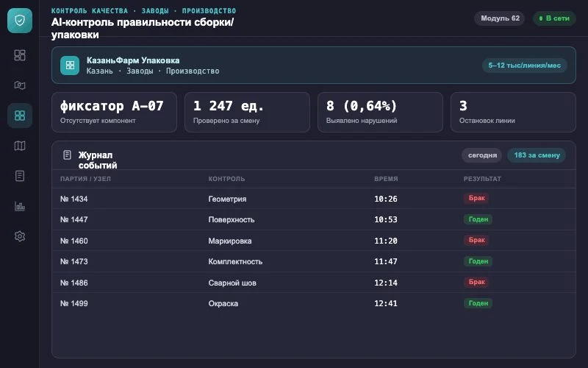Click the 10:26 time value
This screenshot has height=368, width=588.
pyautogui.click(x=385, y=199)
